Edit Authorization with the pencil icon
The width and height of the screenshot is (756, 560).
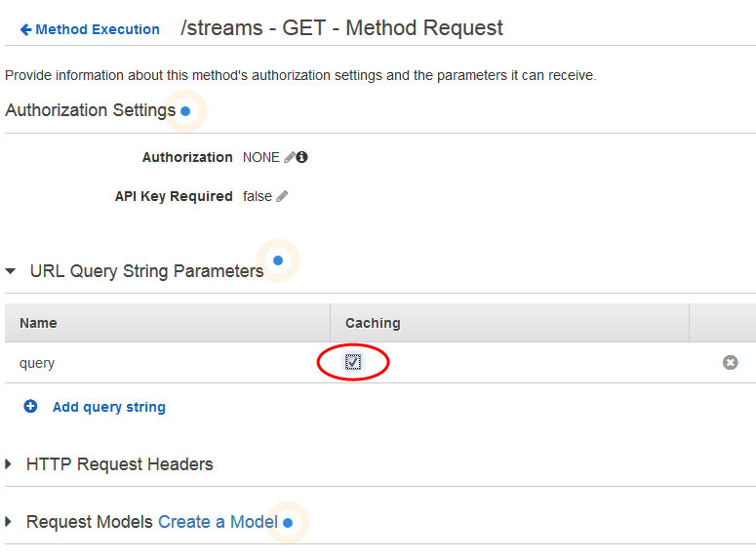tap(290, 157)
